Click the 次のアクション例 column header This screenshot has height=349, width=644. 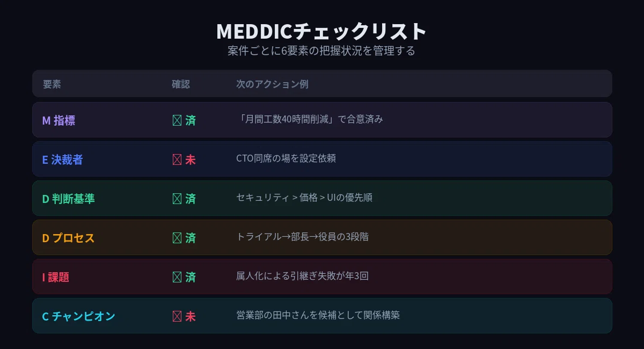(x=272, y=84)
